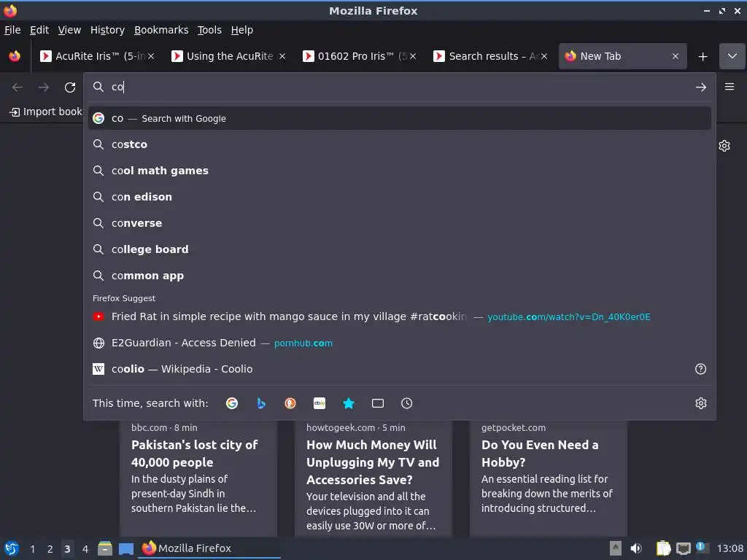Go back with the back arrow
747x560 pixels.
tap(18, 87)
